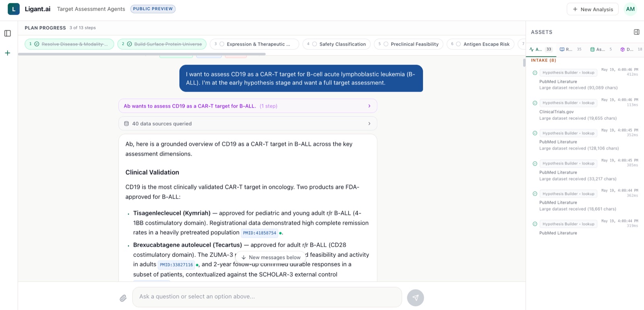
Task: Collapse the Assets panel icon
Action: [x=636, y=32]
